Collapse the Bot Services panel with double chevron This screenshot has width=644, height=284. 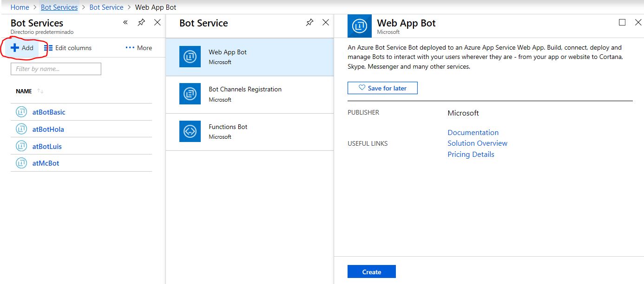[125, 22]
